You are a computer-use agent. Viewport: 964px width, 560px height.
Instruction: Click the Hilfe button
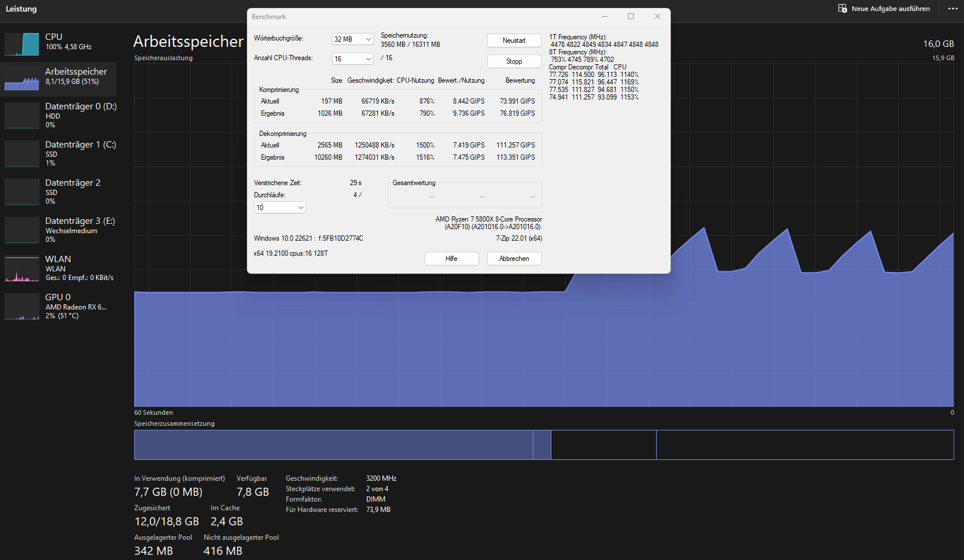(452, 259)
